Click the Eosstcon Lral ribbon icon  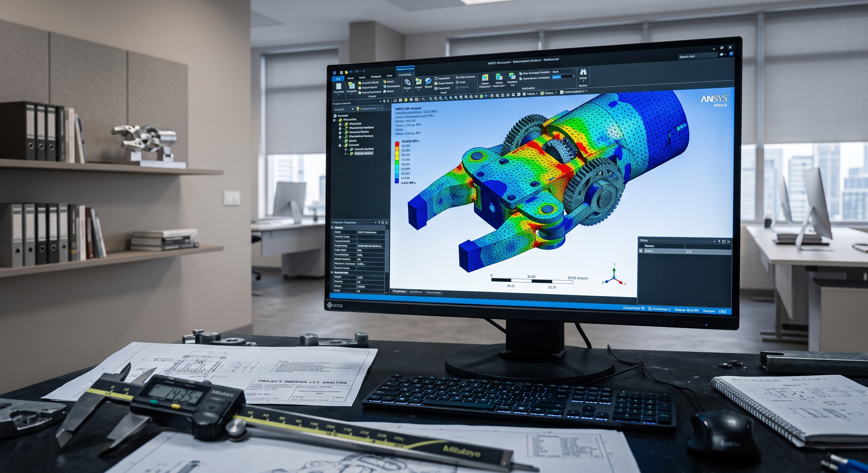tap(512, 76)
